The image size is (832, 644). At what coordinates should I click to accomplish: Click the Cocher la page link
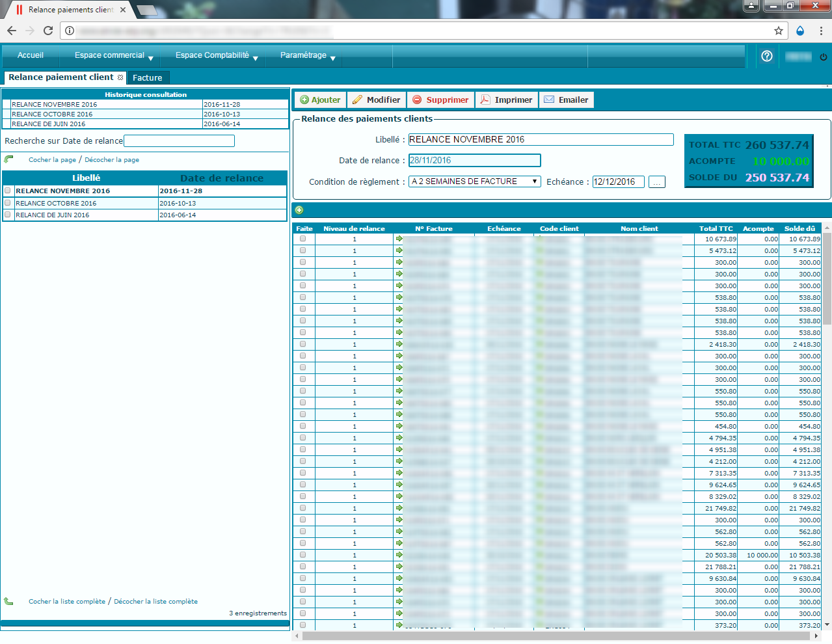pos(52,160)
